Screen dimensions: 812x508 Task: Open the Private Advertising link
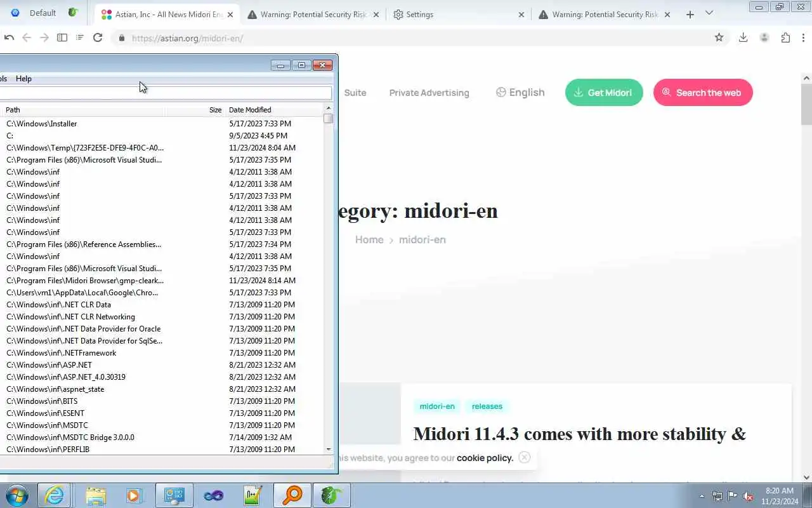pyautogui.click(x=429, y=93)
